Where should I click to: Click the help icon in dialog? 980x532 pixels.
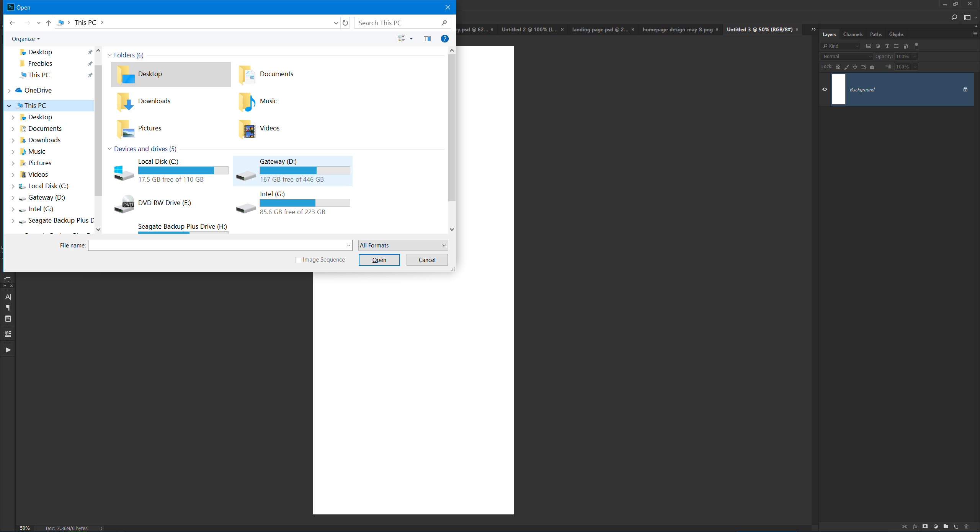pos(444,38)
